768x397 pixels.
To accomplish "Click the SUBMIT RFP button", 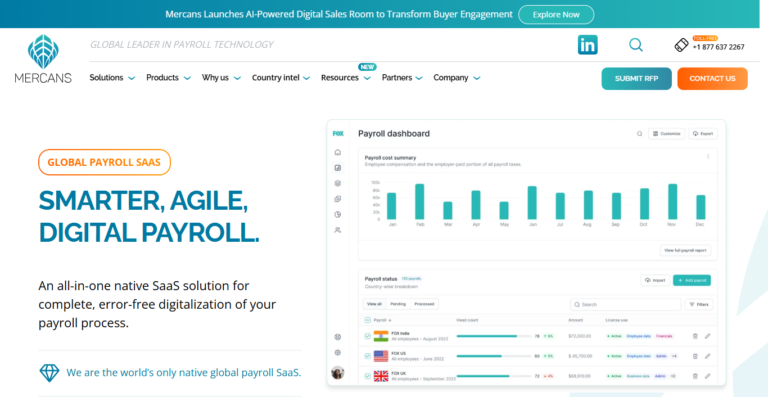I will pyautogui.click(x=636, y=78).
